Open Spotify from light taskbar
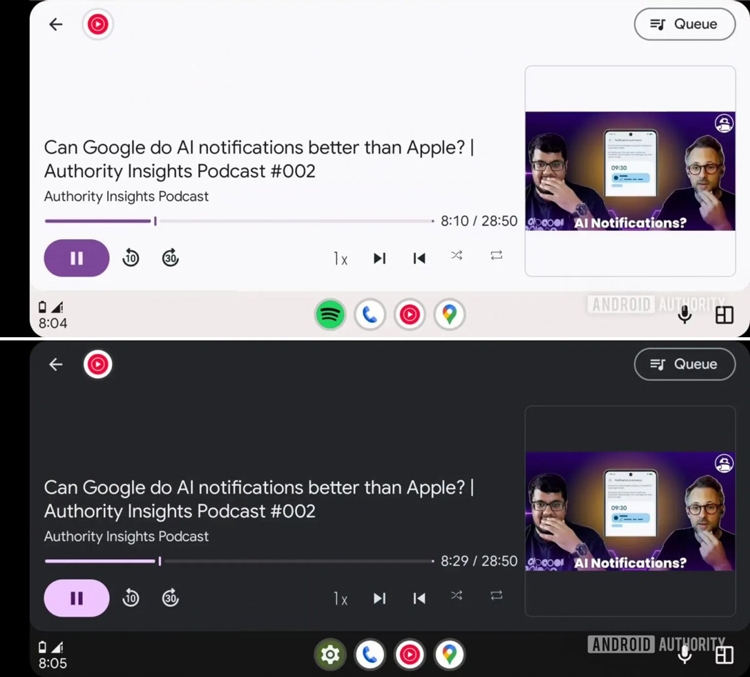The height and width of the screenshot is (677, 750). click(330, 314)
